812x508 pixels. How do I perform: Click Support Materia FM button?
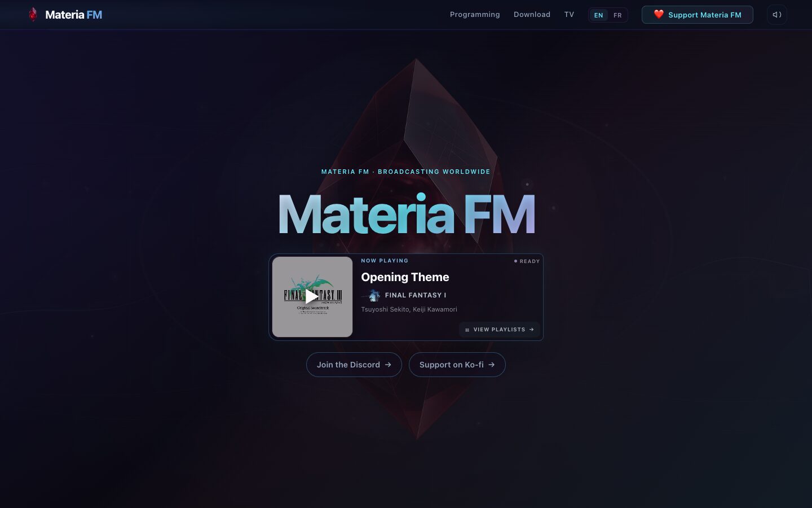coord(698,15)
